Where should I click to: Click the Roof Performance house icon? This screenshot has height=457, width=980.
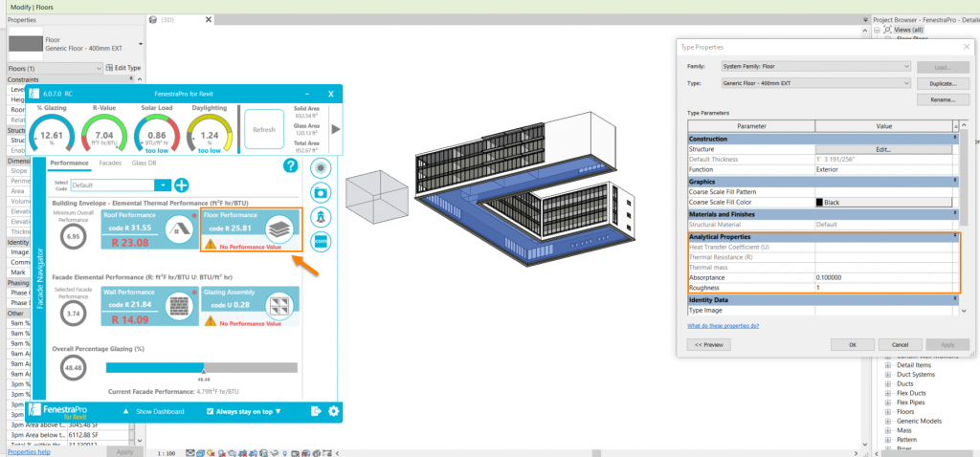tap(178, 229)
